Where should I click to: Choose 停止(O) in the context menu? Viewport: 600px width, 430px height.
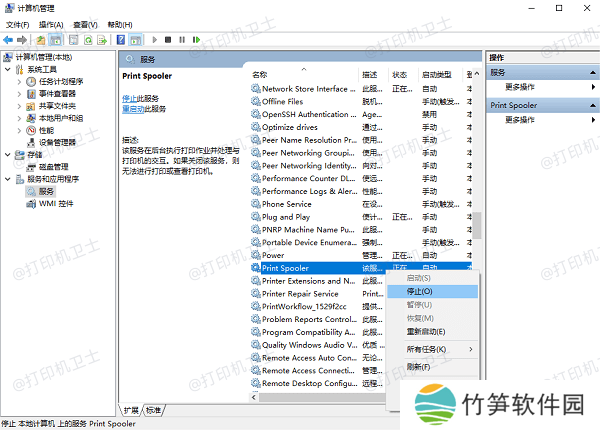click(420, 291)
